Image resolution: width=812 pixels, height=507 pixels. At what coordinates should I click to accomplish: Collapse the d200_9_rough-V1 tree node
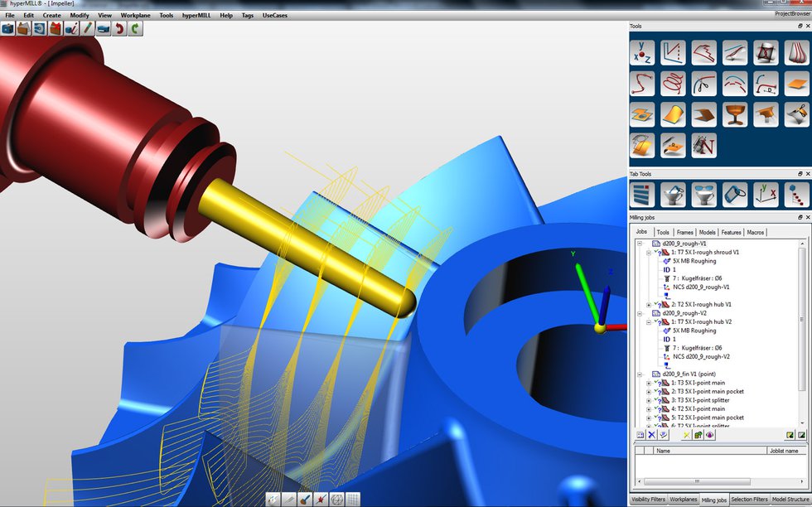(x=640, y=243)
